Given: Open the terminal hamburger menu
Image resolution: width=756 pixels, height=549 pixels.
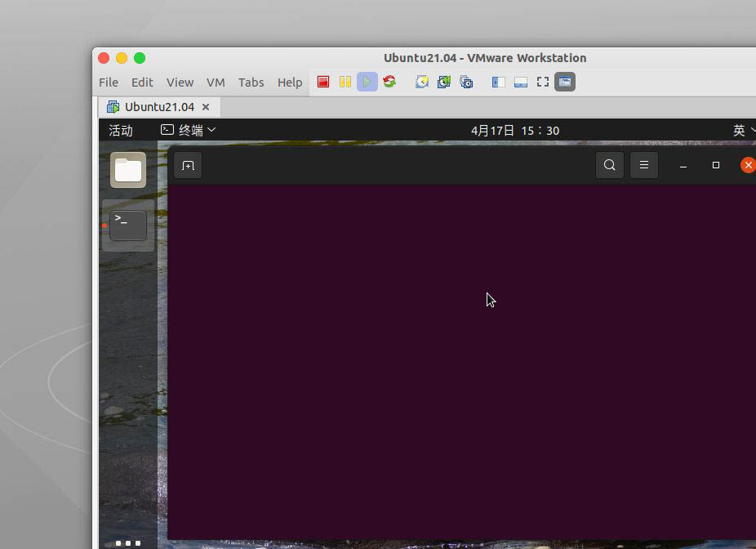Looking at the screenshot, I should 644,164.
